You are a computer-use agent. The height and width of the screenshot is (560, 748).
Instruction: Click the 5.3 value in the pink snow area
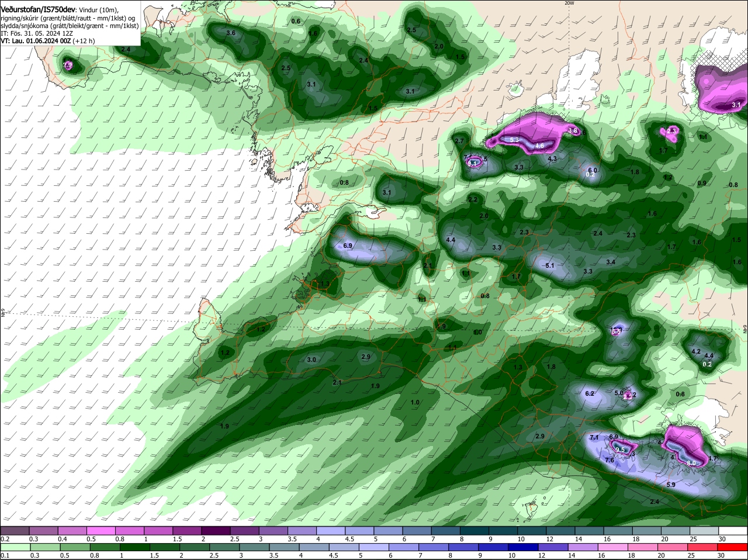tap(514, 140)
